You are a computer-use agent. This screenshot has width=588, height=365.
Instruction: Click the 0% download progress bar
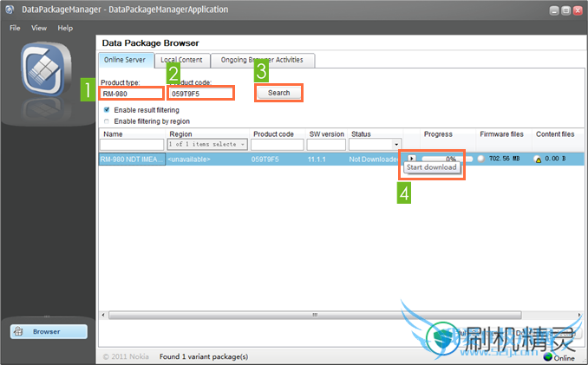coord(447,159)
